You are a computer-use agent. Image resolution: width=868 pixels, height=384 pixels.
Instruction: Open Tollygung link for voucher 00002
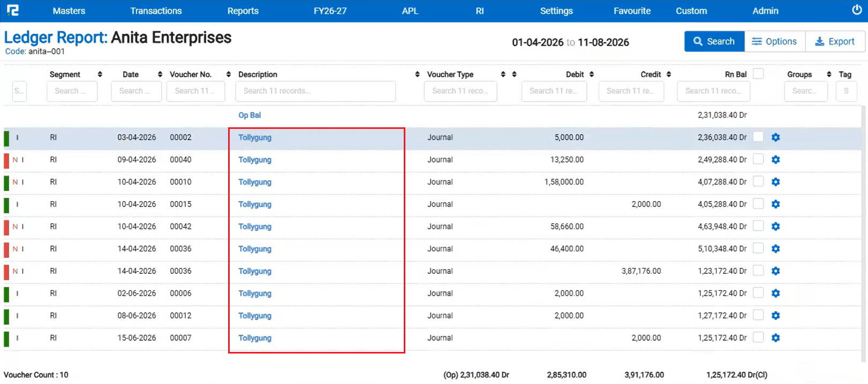(x=255, y=137)
